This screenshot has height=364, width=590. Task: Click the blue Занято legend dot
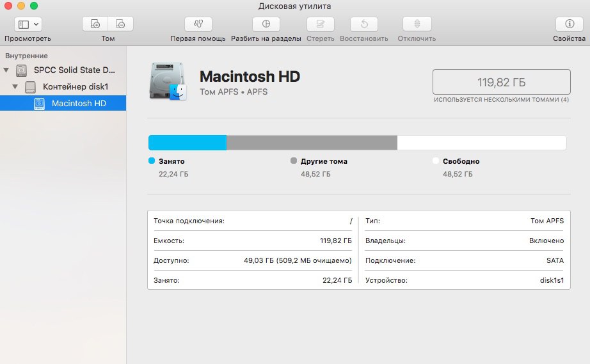click(x=152, y=161)
